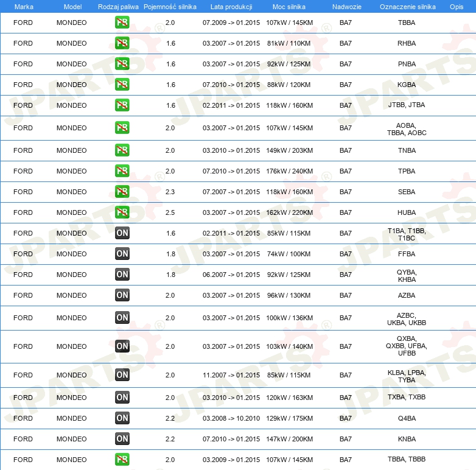This screenshot has width=476, height=470.
Task: Click the PB fuel icon for engine KGBA
Action: (122, 85)
